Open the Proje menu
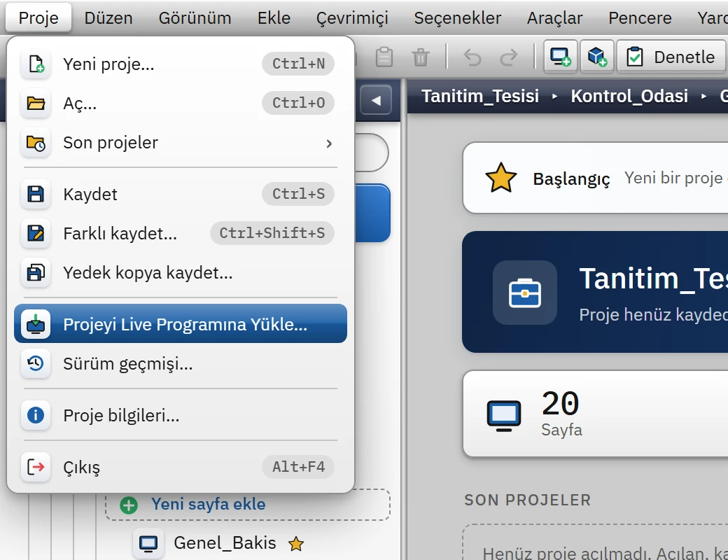 tap(38, 18)
